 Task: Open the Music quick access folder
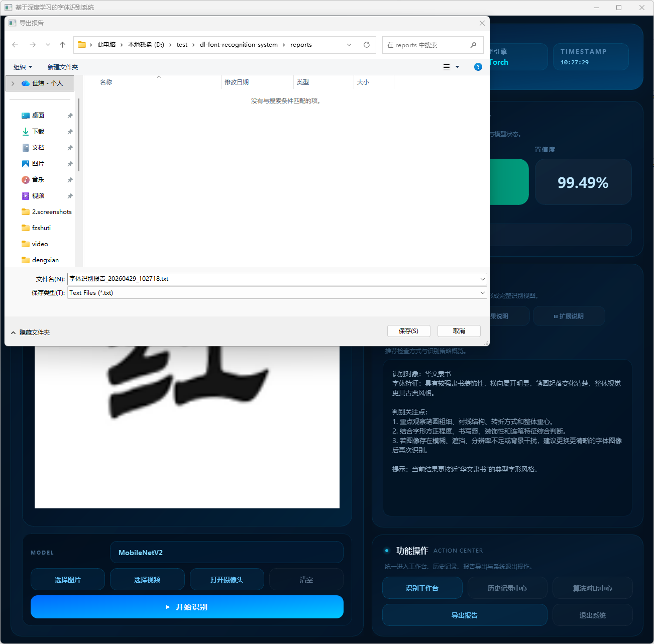[x=38, y=180]
